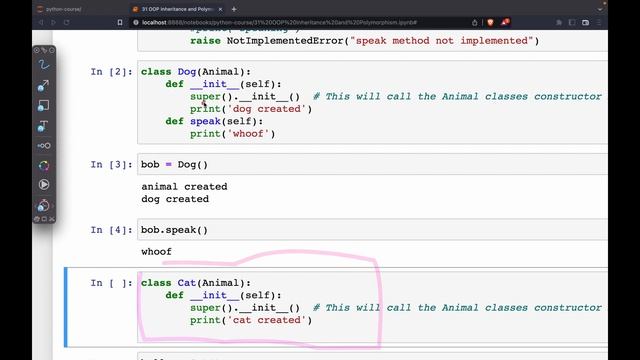Click the bob = Dog() code cell
640x360 pixels.
(372, 164)
